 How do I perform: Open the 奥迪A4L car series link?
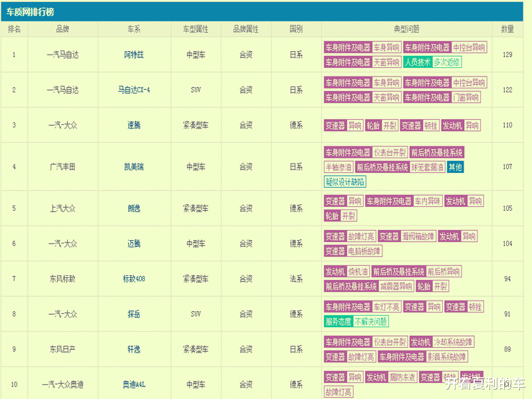tap(134, 384)
